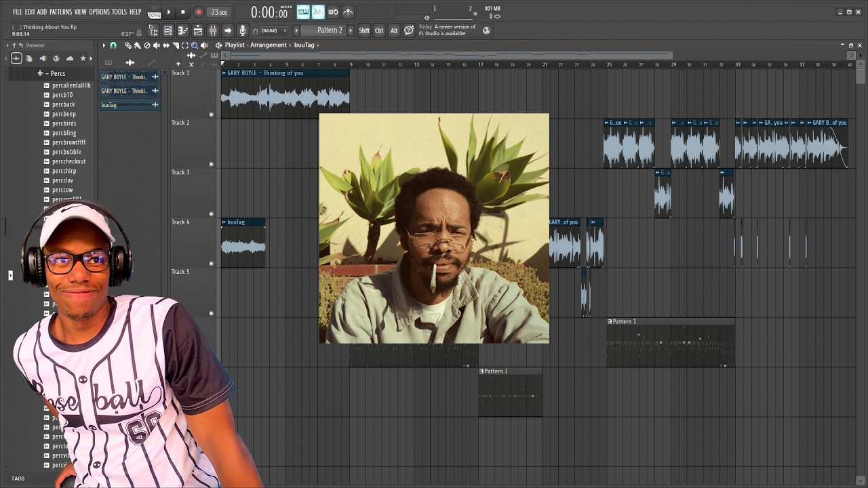
Task: Mute Track 2 using its dot toggle
Action: click(211, 164)
